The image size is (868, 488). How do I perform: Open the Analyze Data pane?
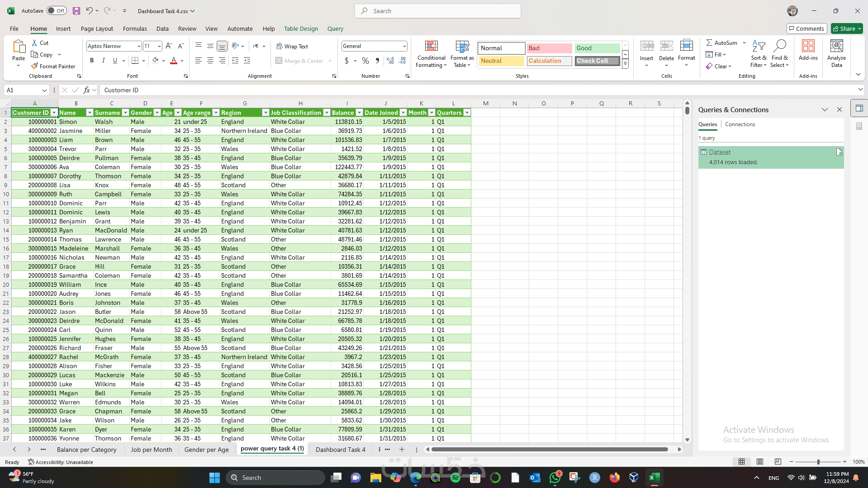[836, 53]
